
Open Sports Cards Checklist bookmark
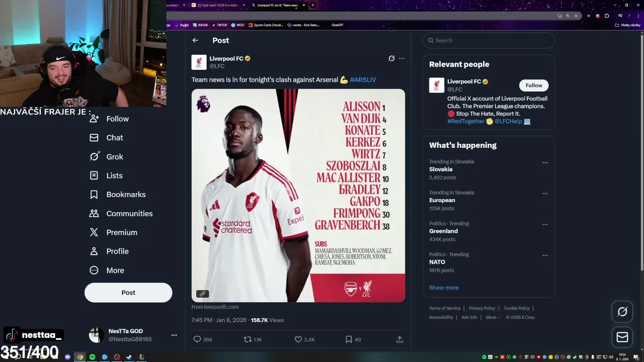tap(266, 25)
